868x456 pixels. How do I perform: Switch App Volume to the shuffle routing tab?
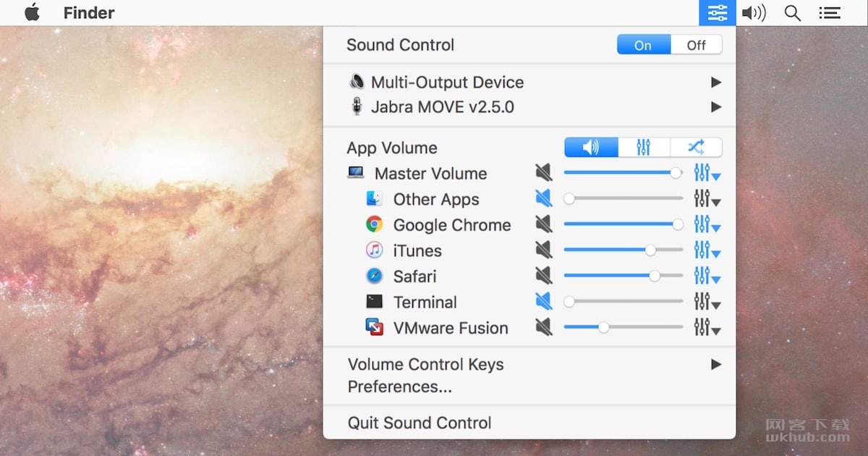pos(696,148)
